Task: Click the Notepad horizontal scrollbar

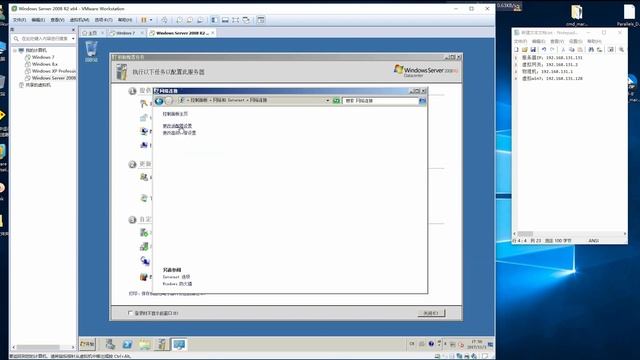Action: [x=569, y=233]
